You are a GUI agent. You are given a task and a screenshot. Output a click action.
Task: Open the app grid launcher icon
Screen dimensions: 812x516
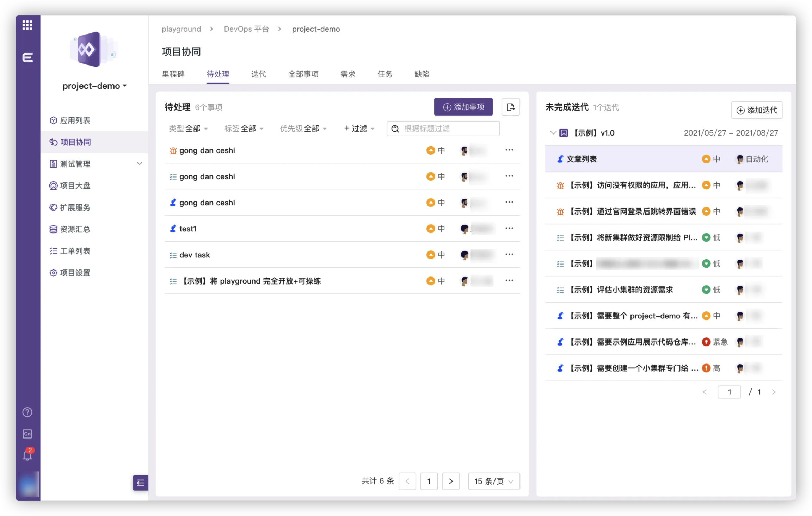coord(27,25)
